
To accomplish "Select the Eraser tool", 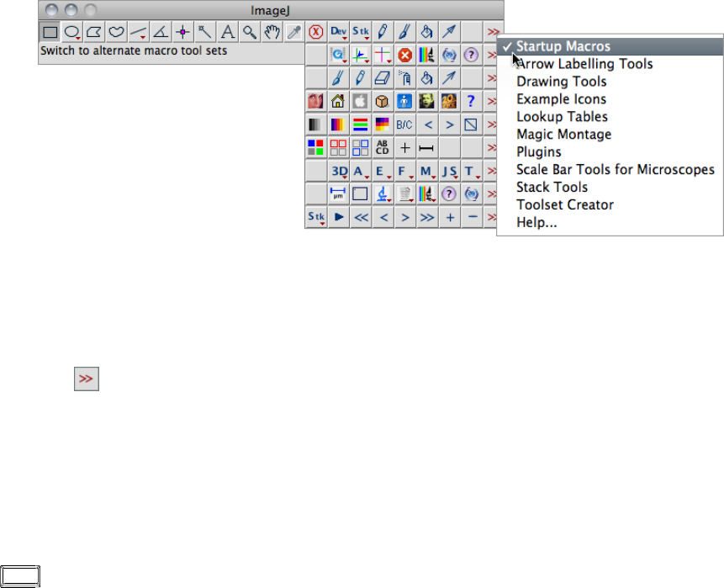I will [x=383, y=78].
